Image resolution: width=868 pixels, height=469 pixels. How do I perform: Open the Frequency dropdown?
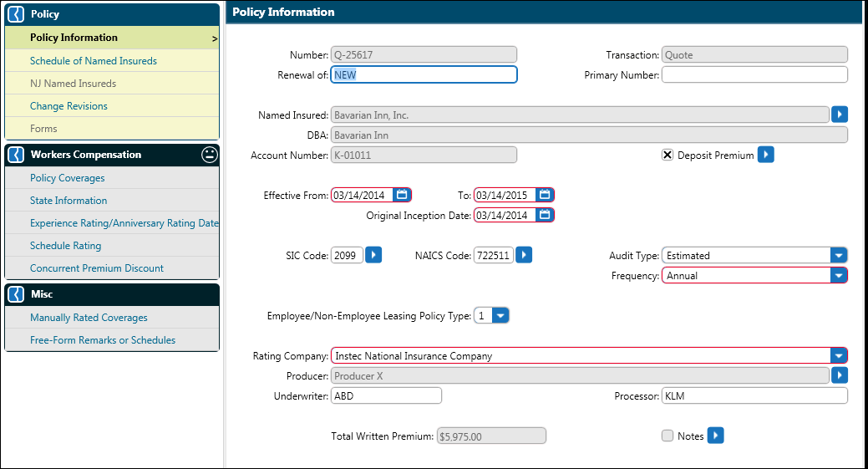point(839,275)
